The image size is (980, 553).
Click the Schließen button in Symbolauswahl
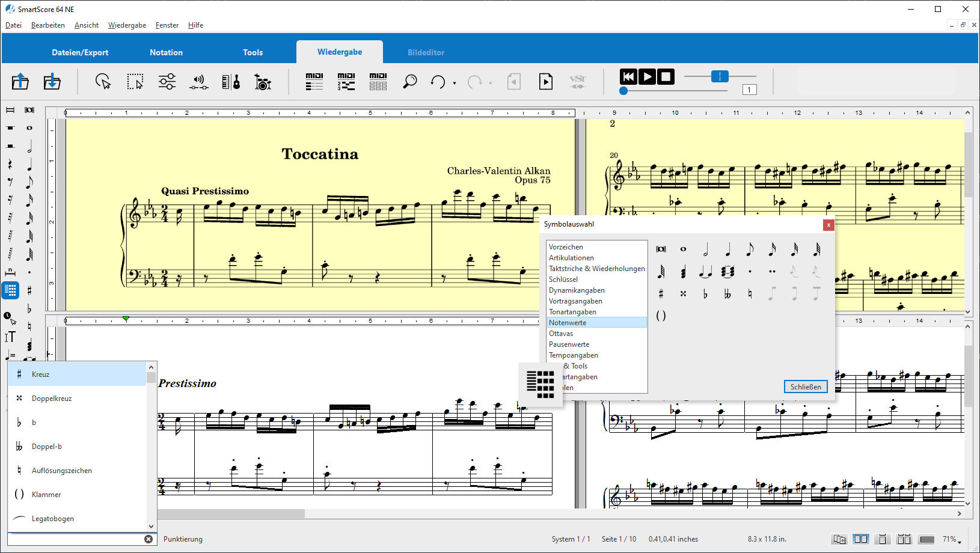[x=805, y=386]
